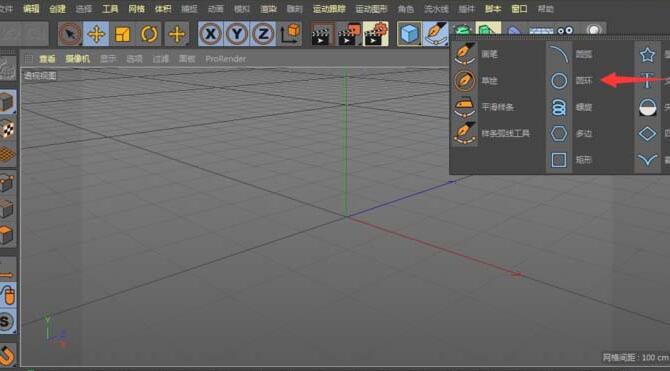Viewport: 670px width, 371px height.
Task: Open the 网格 Mesh menu
Action: pos(137,9)
